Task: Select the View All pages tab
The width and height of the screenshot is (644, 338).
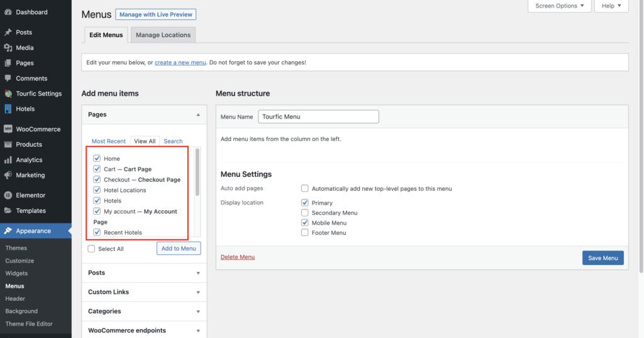Action: [145, 141]
